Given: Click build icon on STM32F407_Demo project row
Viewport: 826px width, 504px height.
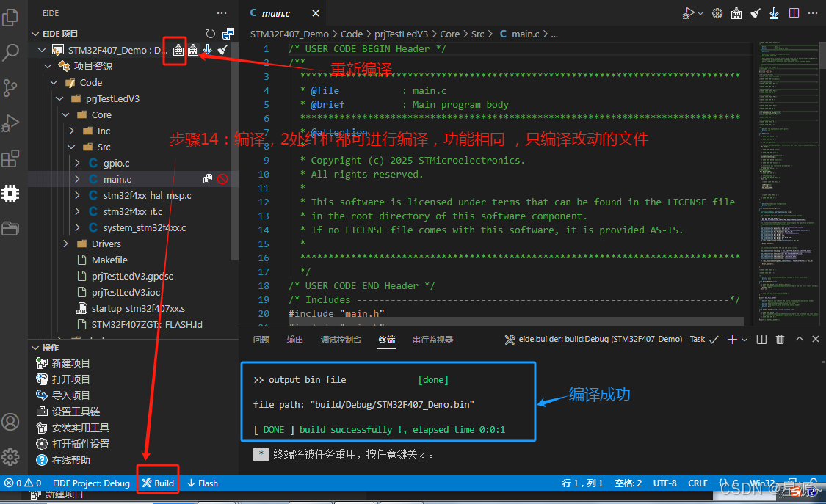Looking at the screenshot, I should [178, 50].
